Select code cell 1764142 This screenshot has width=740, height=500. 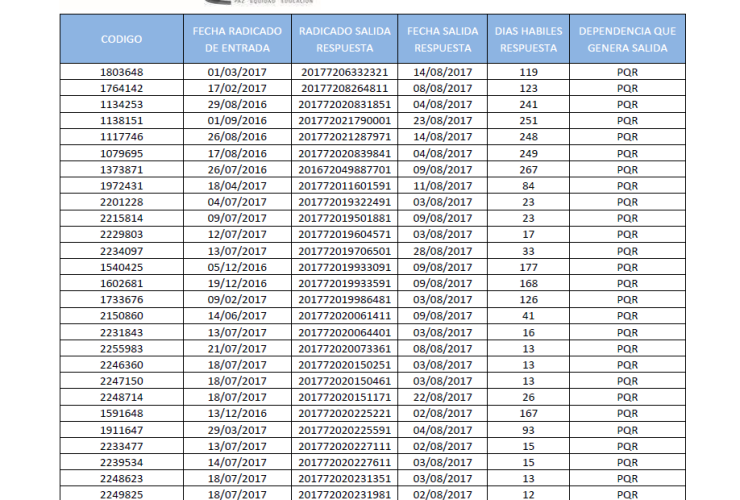pos(121,88)
